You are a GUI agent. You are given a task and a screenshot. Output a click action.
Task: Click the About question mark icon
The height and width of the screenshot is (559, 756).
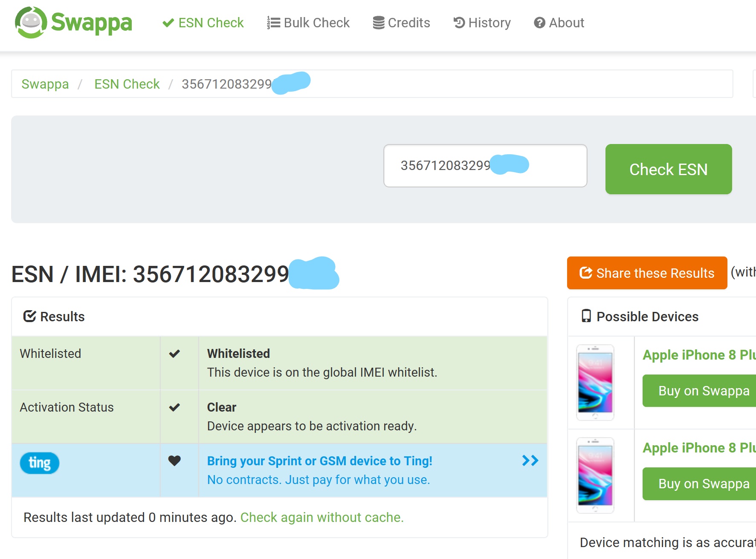[x=539, y=23]
